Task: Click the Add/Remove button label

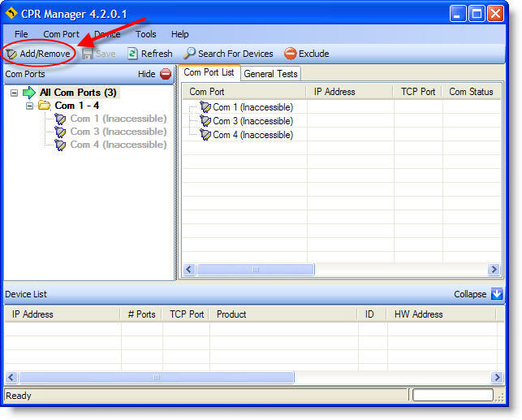Action: [45, 54]
